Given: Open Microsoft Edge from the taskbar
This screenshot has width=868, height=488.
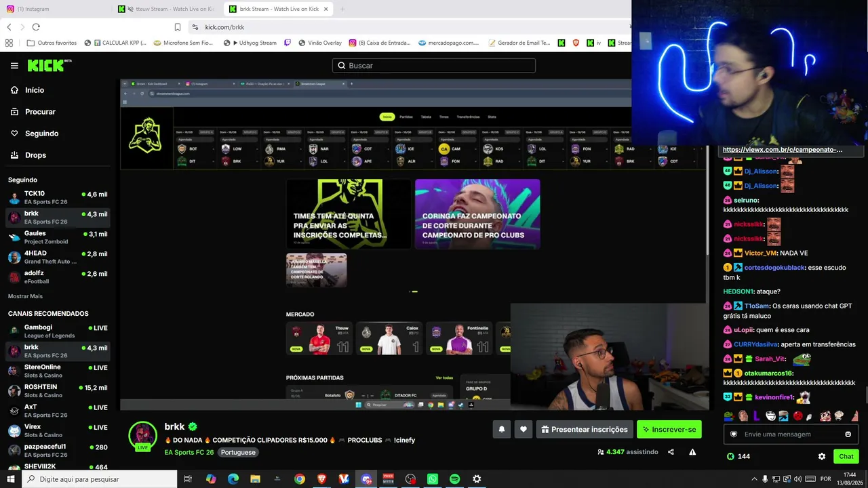Looking at the screenshot, I should pos(233,479).
